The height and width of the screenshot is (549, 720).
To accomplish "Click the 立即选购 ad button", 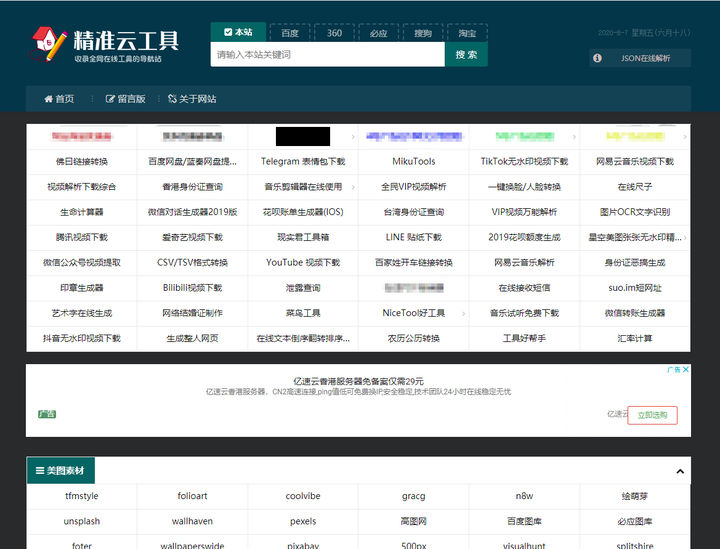I will point(652,415).
